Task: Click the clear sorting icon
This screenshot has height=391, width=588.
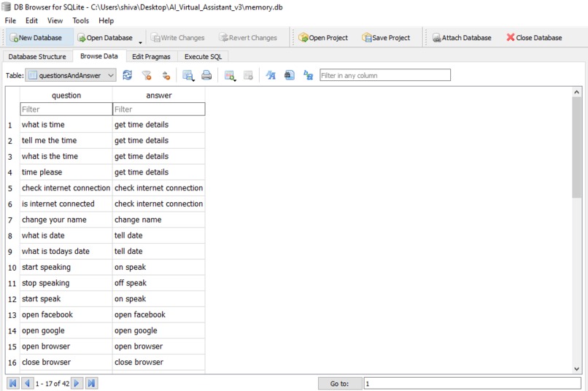Action: 166,75
